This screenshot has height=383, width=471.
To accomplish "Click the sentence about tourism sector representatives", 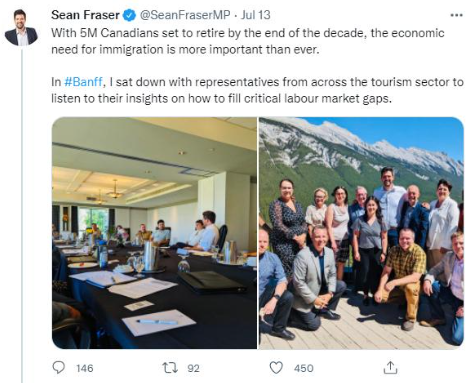I will coord(257,90).
